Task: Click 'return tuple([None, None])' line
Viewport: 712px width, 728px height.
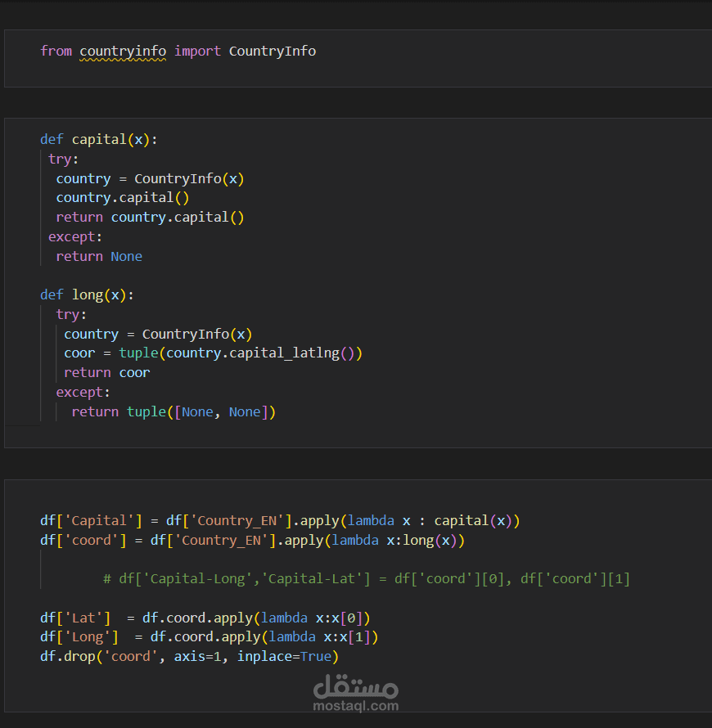Action: (173, 411)
